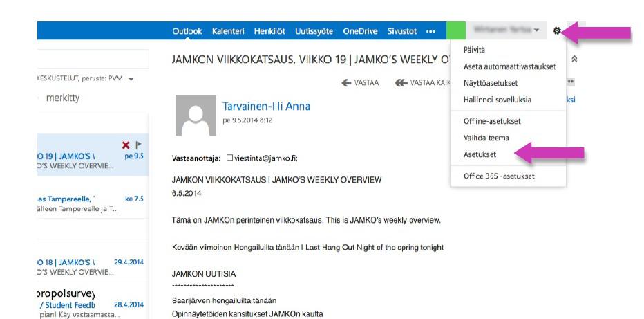Switch to Kalenteri in top navigation
Image resolution: width=644 pixels, height=319 pixels.
coord(231,31)
